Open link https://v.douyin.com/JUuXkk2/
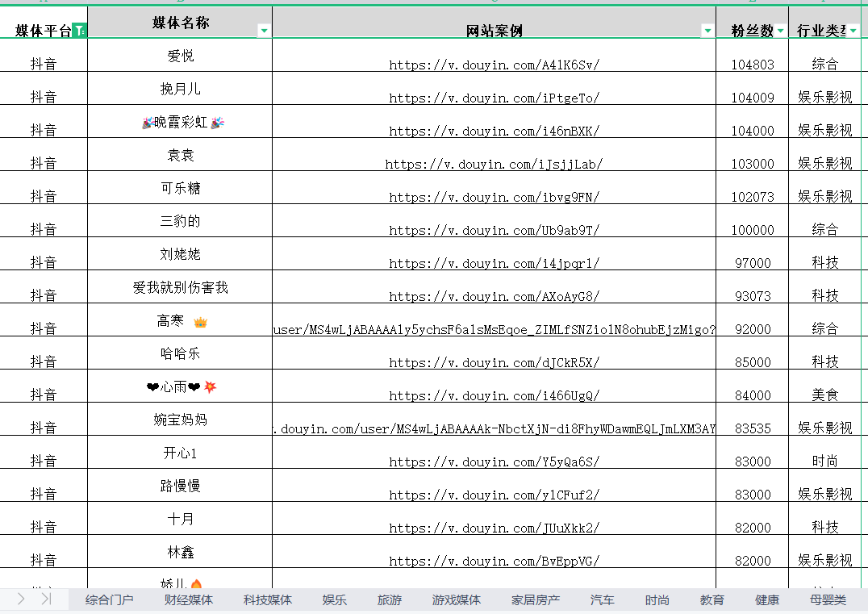 click(x=494, y=528)
